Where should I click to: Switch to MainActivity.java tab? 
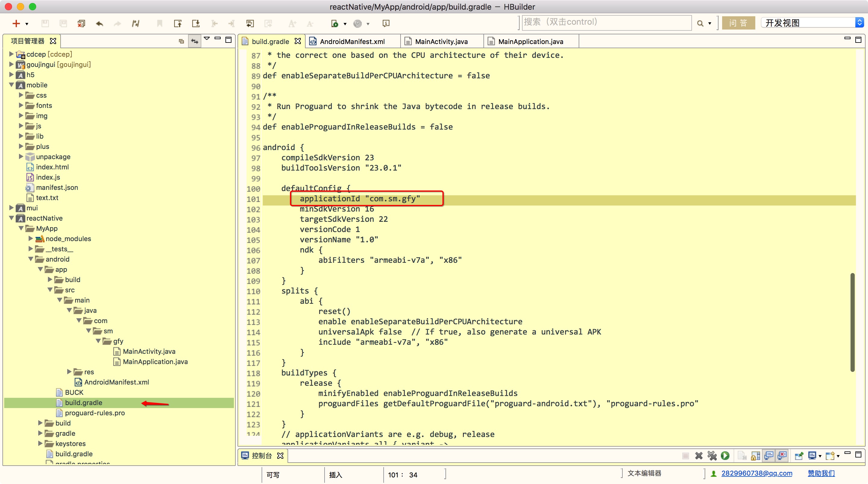(442, 42)
